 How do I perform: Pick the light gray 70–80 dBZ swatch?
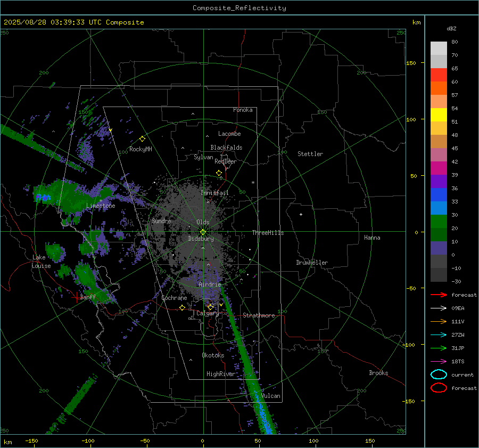click(x=439, y=48)
